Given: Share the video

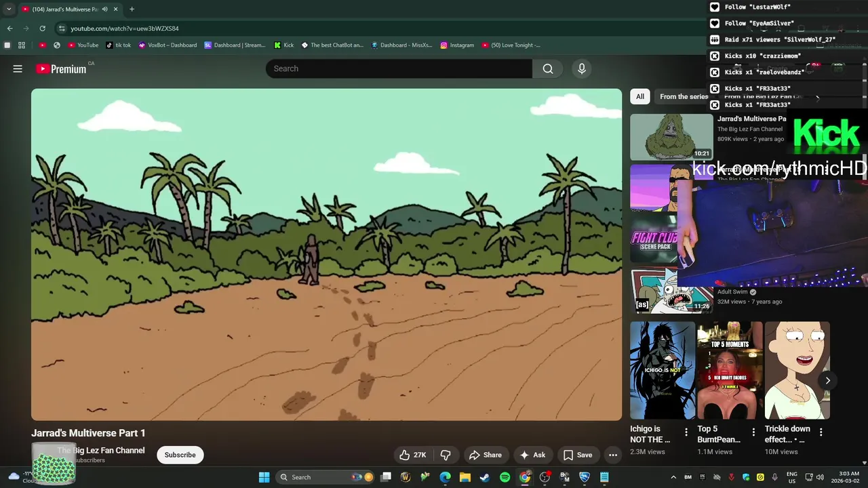Looking at the screenshot, I should coord(486,455).
